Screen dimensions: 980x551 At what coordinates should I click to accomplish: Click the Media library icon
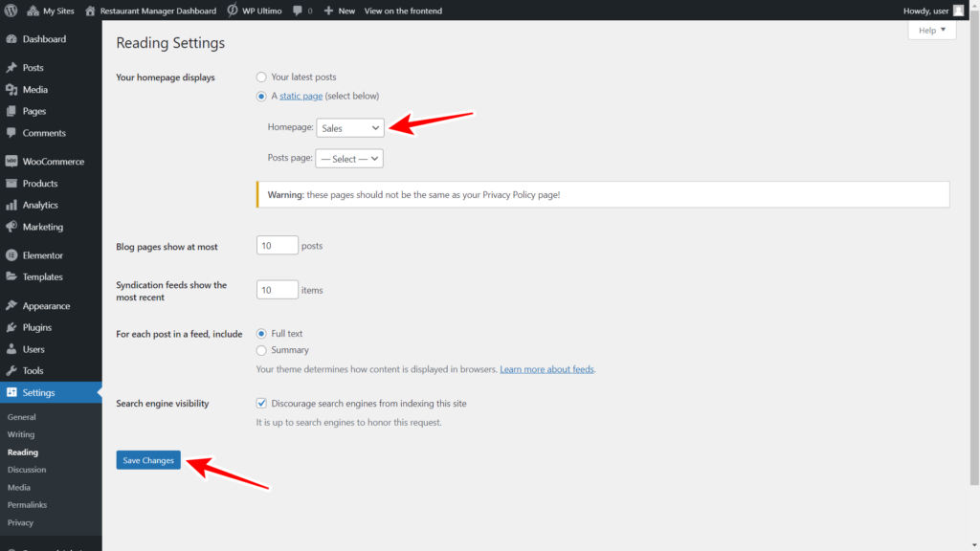(x=13, y=89)
